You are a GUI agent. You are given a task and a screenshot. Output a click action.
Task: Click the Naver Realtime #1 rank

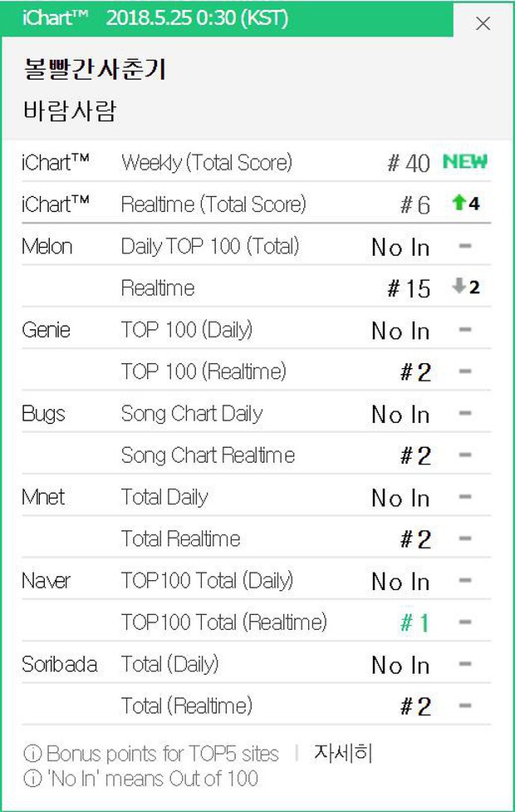[415, 622]
